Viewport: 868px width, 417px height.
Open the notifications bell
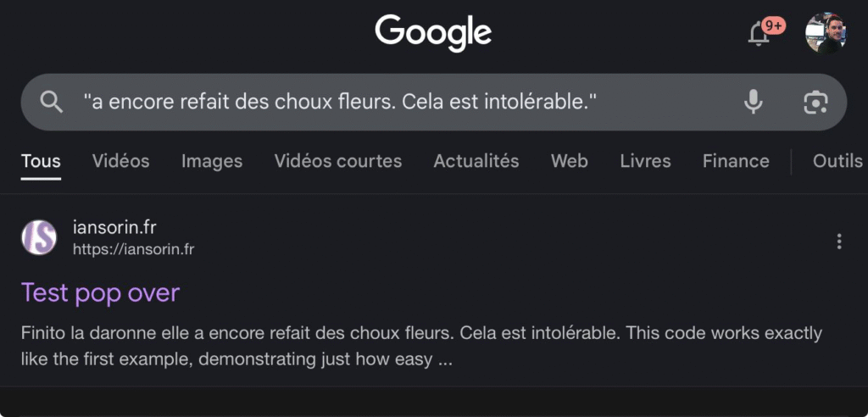coord(759,34)
